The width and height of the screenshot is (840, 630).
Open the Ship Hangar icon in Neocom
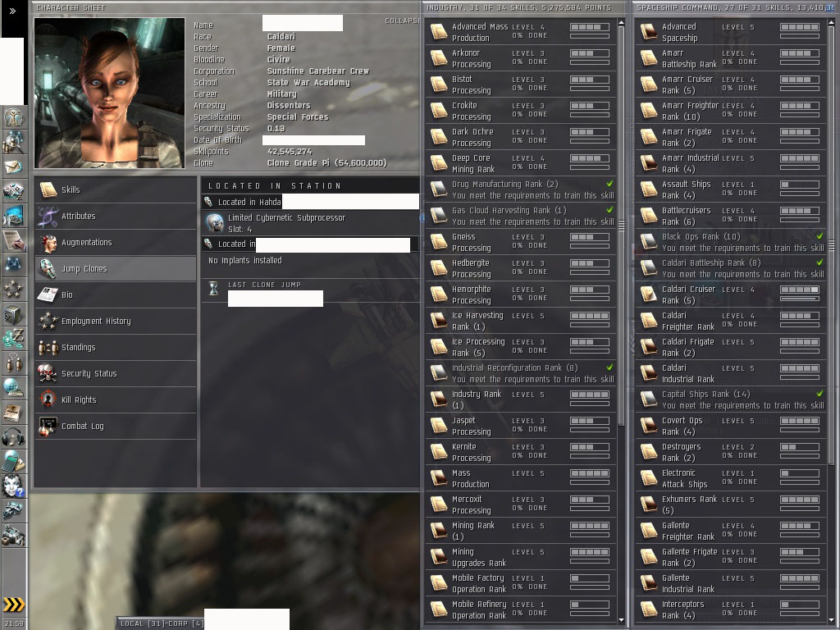point(13,510)
